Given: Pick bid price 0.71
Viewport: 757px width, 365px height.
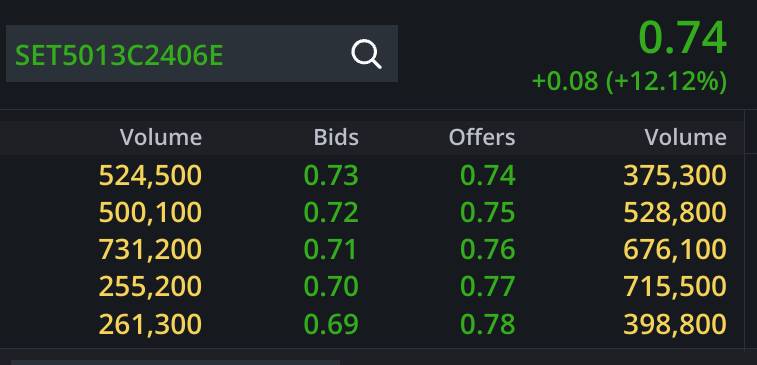Looking at the screenshot, I should click(331, 250).
